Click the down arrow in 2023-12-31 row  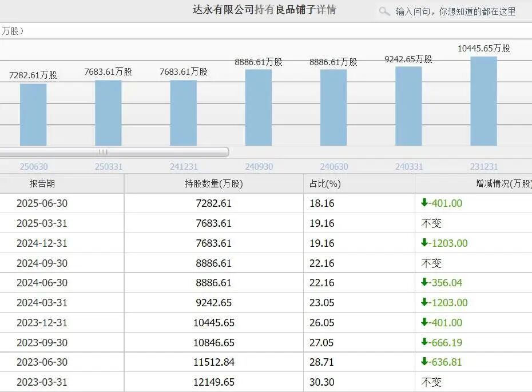[x=424, y=322]
